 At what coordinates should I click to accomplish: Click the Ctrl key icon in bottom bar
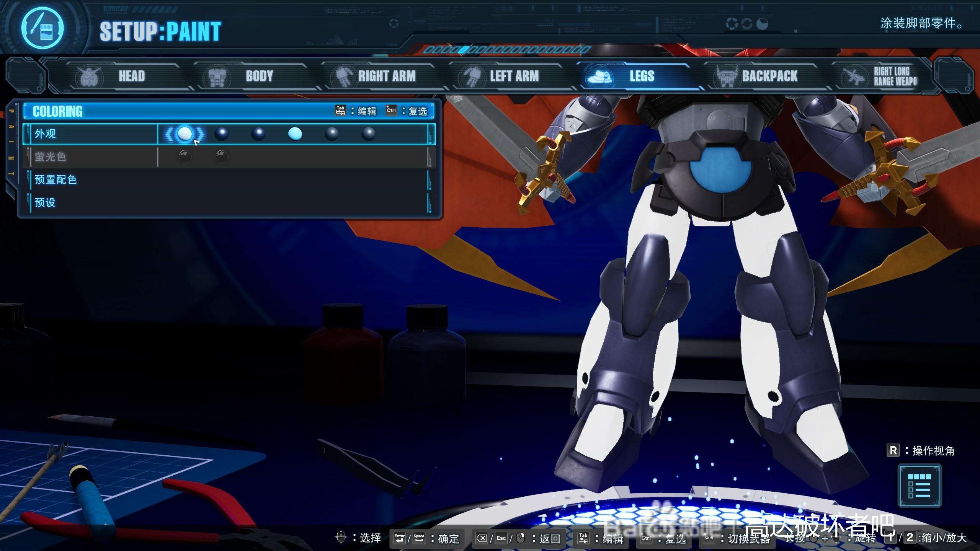pos(646,538)
